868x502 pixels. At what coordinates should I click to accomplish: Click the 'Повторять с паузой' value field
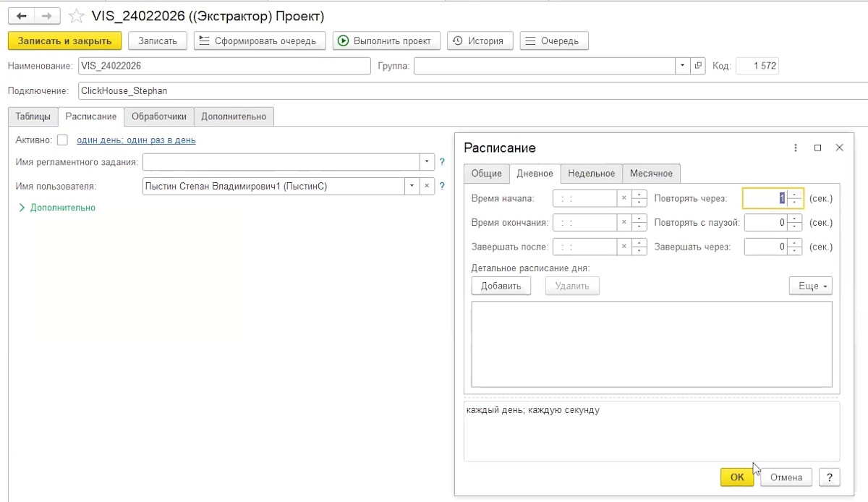[x=765, y=222]
